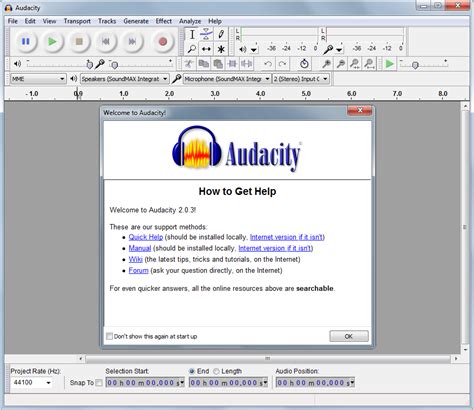Open input meter dropdown arrow
The width and height of the screenshot is (474, 410).
(339, 50)
